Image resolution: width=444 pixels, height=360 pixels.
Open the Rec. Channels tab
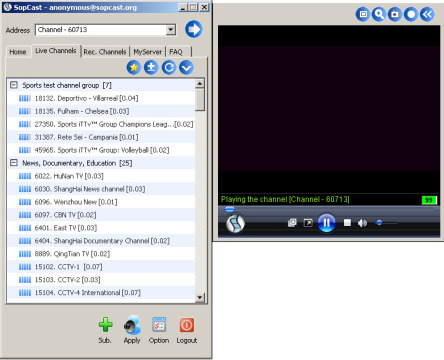click(105, 52)
